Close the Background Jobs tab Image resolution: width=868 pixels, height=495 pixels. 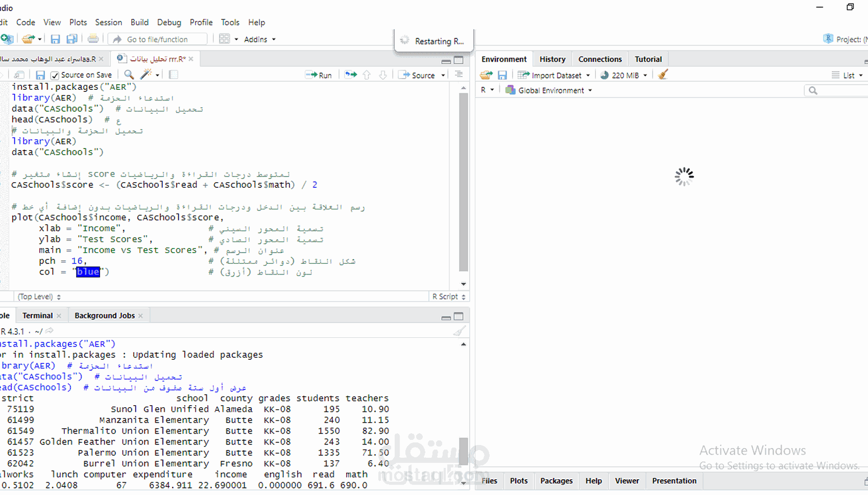point(140,316)
